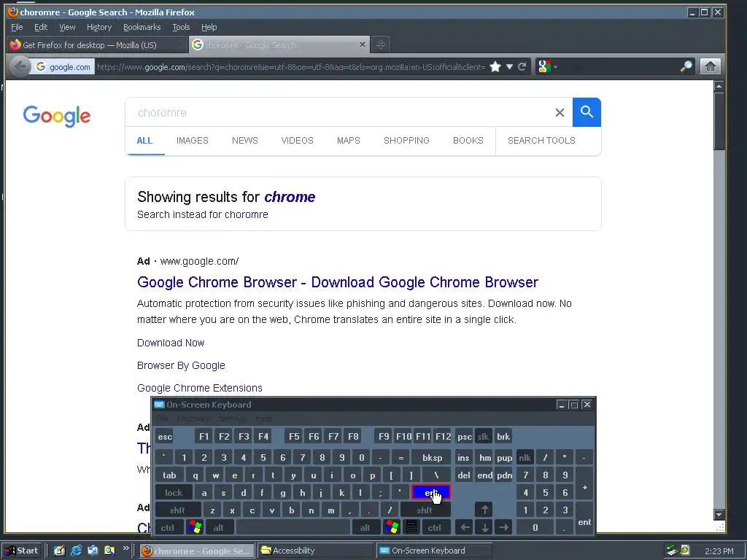Toggle the alt key left of the spacebar

(x=219, y=527)
